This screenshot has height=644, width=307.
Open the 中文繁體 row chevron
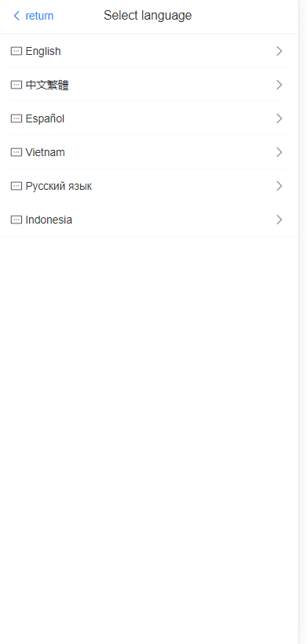(280, 85)
